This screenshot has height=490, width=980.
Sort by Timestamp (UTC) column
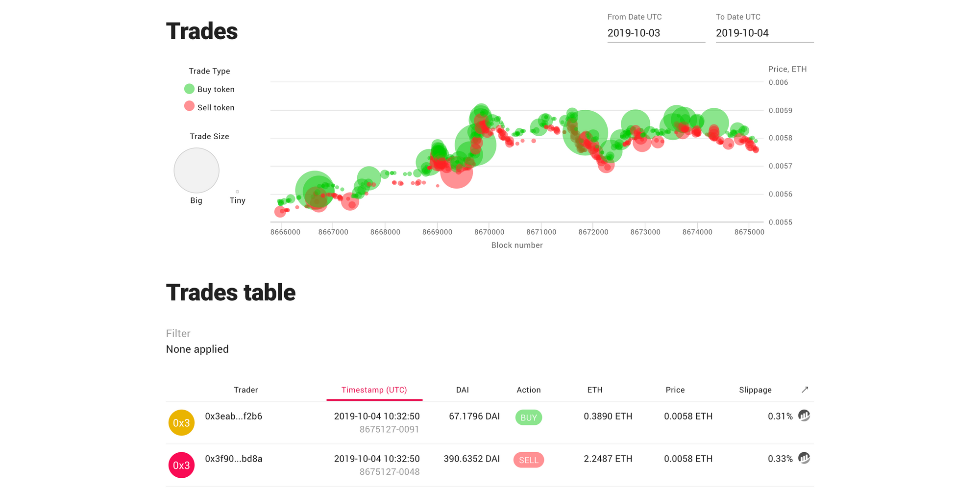(x=374, y=390)
